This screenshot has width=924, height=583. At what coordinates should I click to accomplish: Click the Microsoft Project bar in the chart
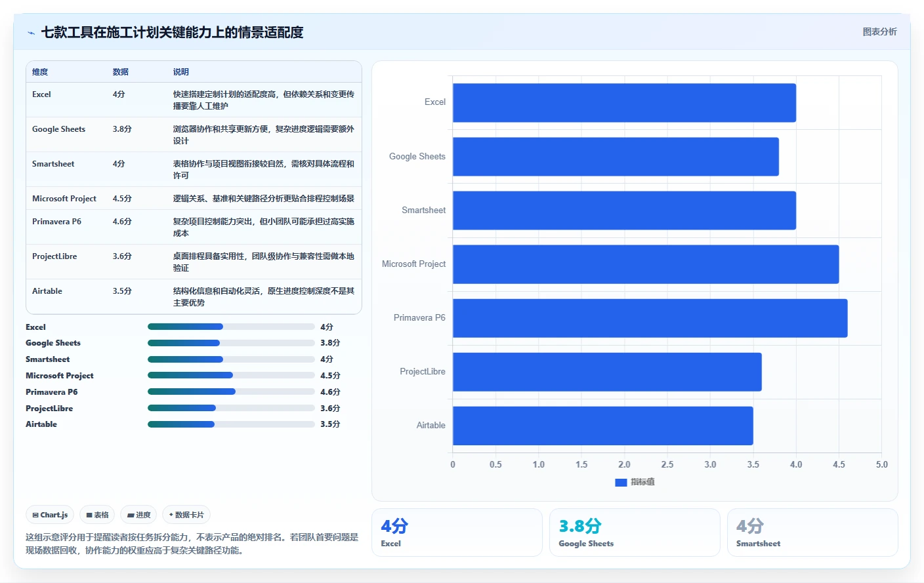pos(646,264)
